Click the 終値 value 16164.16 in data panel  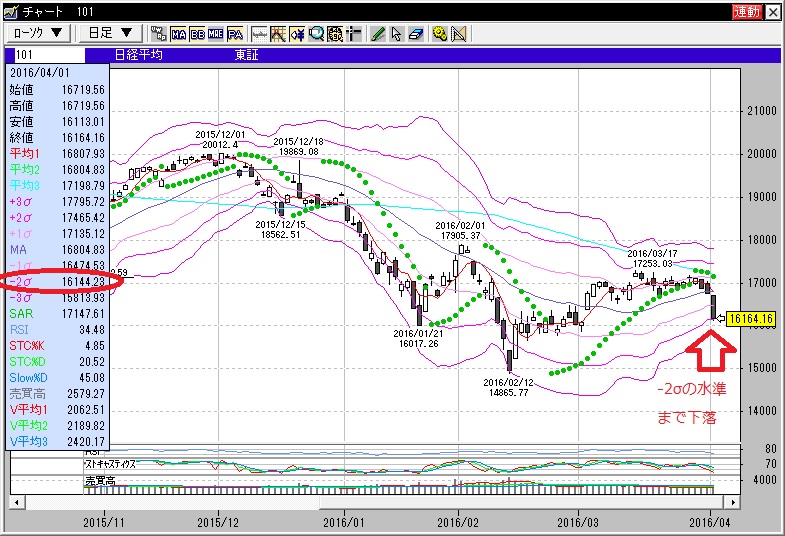point(84,138)
